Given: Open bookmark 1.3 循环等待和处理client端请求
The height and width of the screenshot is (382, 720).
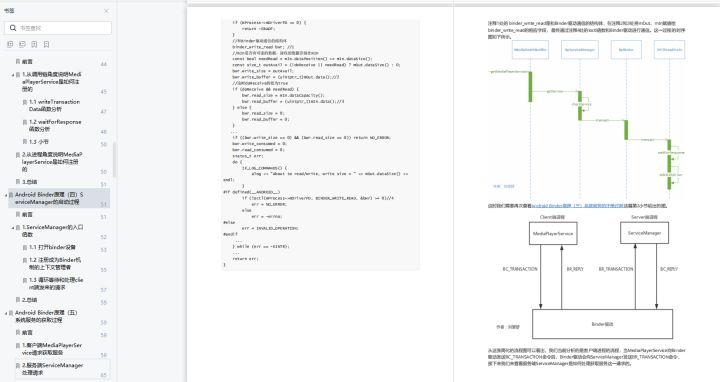Looking at the screenshot, I should coord(56,283).
